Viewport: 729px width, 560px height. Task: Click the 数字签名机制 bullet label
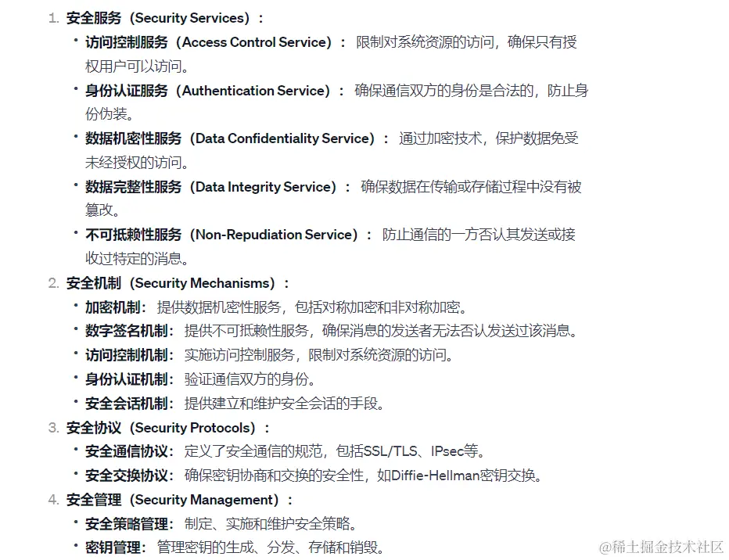(x=127, y=331)
